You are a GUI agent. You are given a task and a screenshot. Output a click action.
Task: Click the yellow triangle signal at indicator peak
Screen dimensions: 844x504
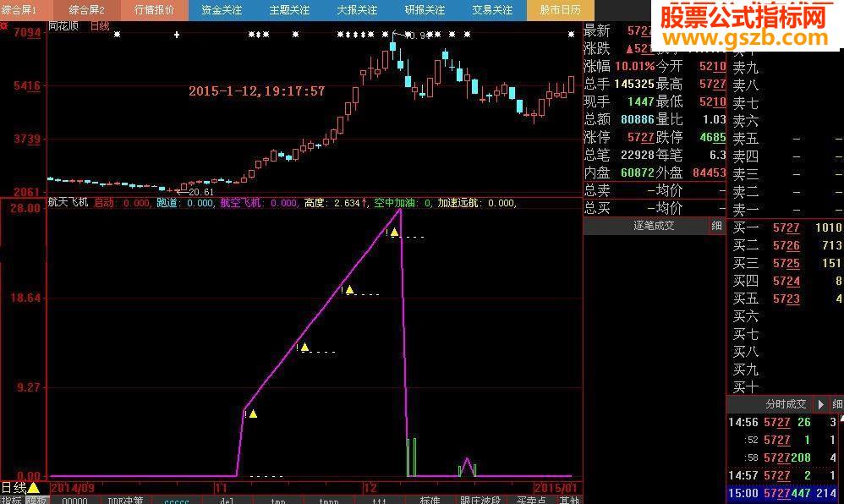click(x=395, y=232)
